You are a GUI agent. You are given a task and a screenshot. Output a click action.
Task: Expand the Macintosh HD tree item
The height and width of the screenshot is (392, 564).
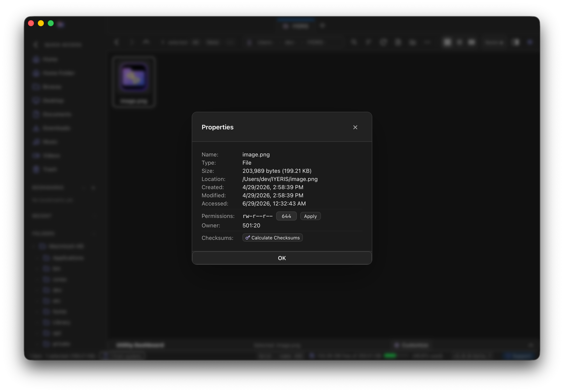tap(34, 246)
